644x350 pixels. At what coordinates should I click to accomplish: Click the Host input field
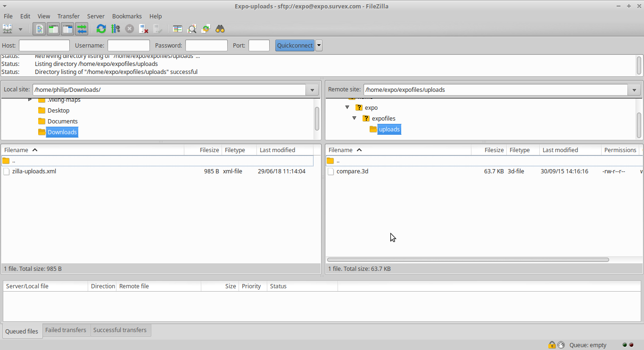point(44,46)
